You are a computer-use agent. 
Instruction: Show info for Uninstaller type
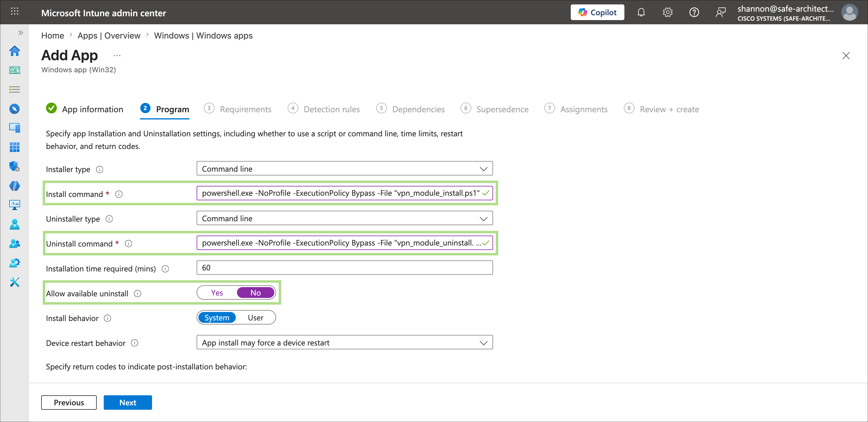(x=109, y=219)
